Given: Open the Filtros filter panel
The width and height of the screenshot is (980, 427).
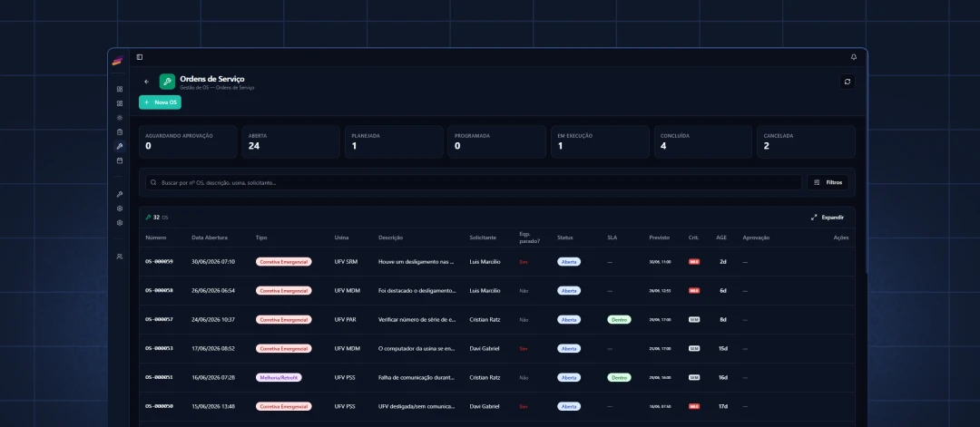Looking at the screenshot, I should coord(828,182).
